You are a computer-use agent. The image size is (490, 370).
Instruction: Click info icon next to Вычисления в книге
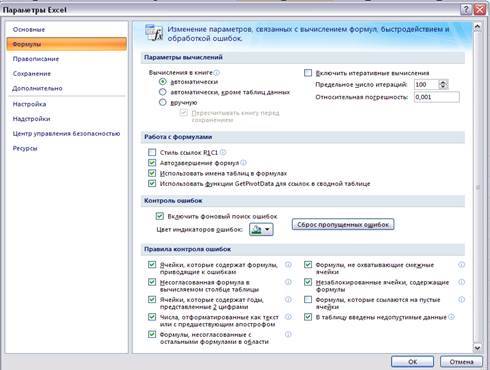tap(217, 72)
